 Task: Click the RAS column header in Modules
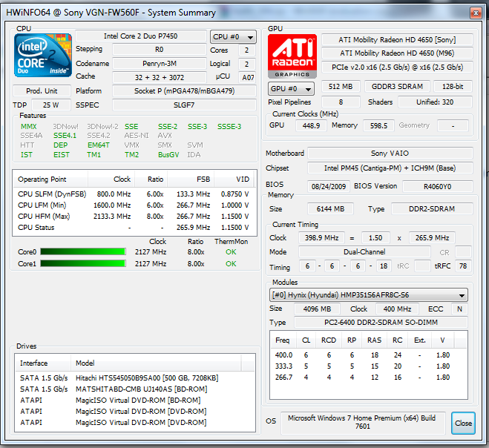click(374, 340)
